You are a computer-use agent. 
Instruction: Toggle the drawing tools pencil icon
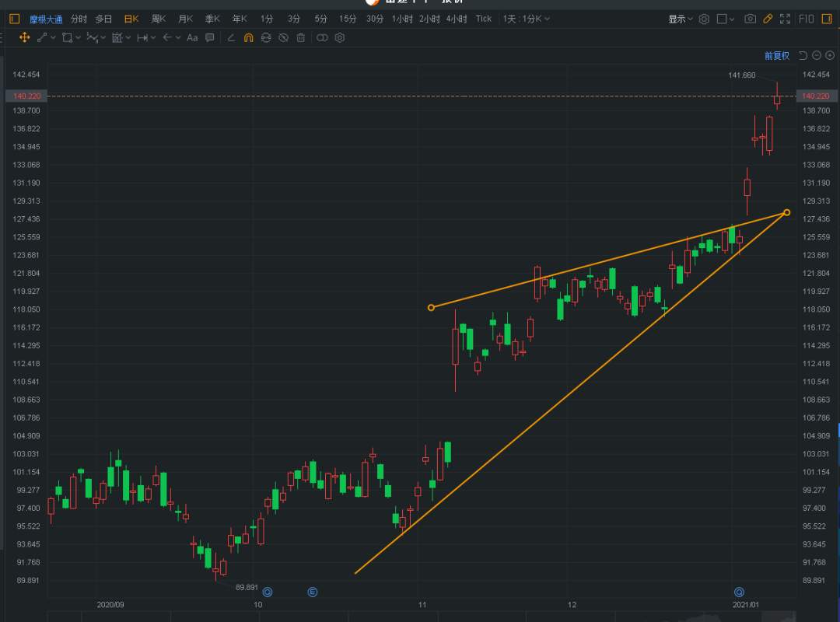click(x=768, y=19)
